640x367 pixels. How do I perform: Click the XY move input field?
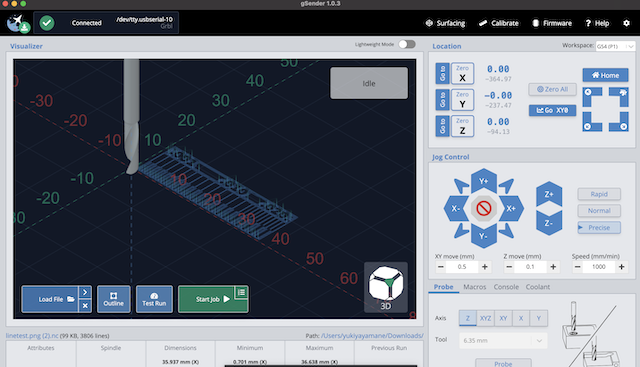coord(462,267)
